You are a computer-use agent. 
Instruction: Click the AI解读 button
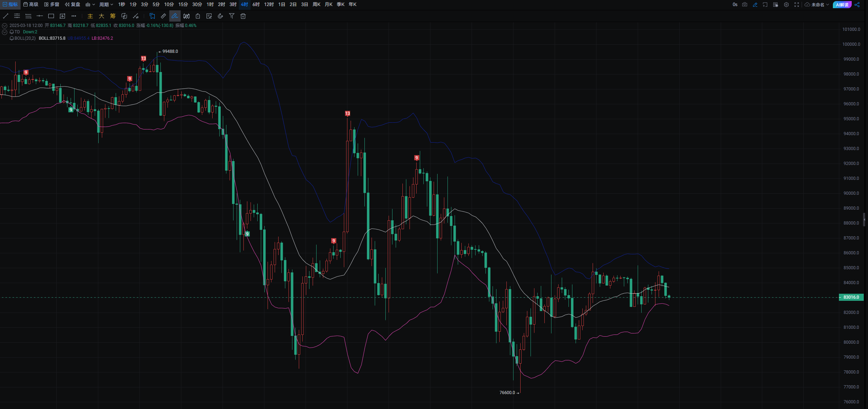[x=842, y=5]
